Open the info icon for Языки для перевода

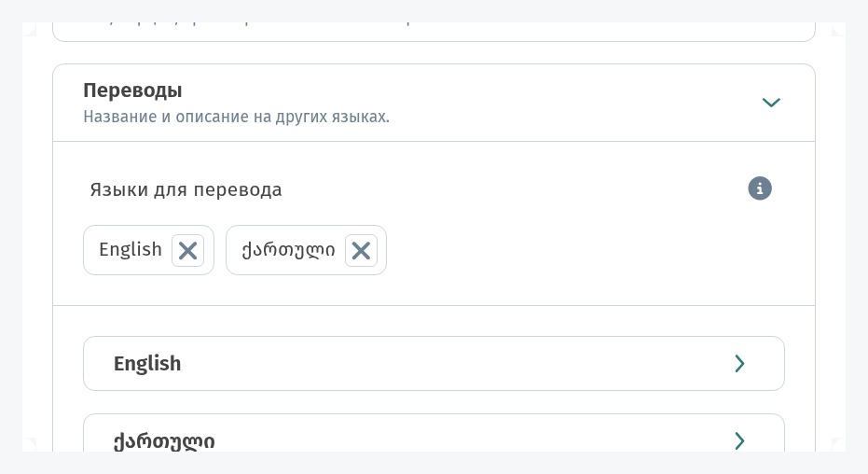click(x=760, y=188)
